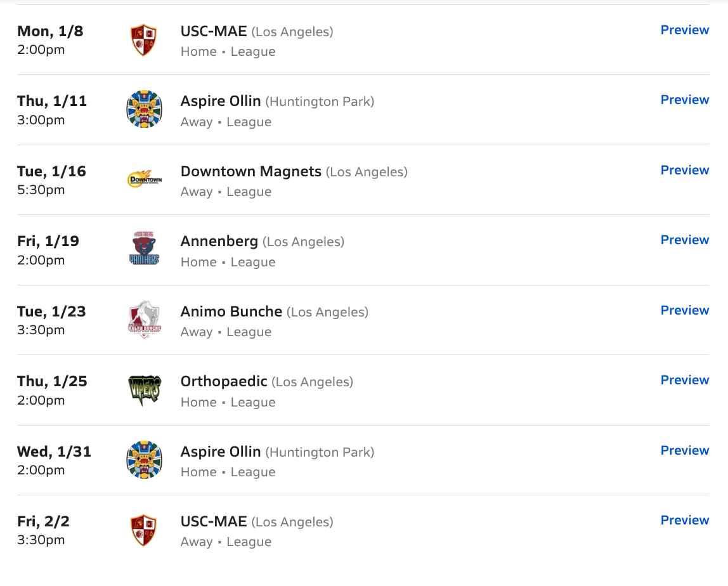This screenshot has width=728, height=586.
Task: Open Preview for Orthopaedic game
Action: [684, 380]
